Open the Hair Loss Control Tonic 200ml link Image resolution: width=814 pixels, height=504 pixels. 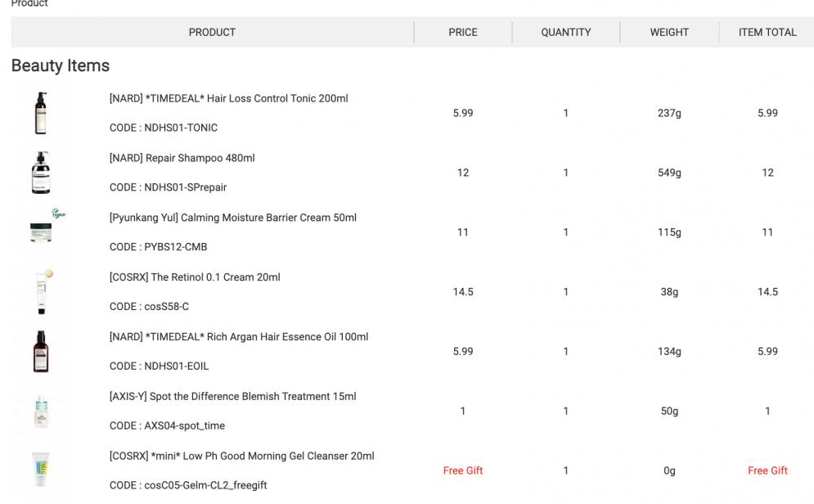[x=228, y=98]
